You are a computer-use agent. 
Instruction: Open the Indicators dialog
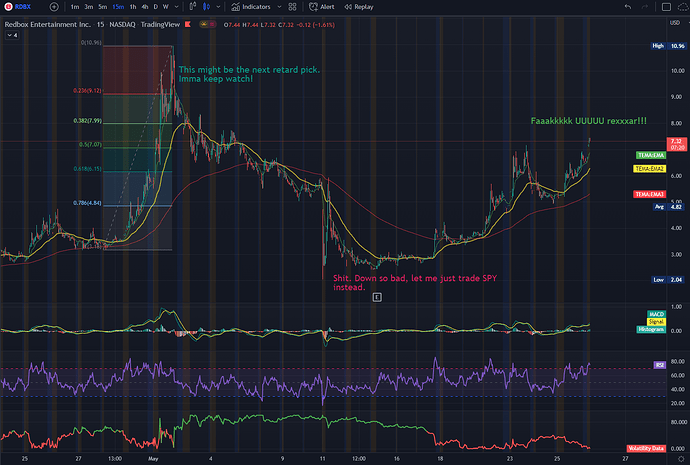(251, 7)
